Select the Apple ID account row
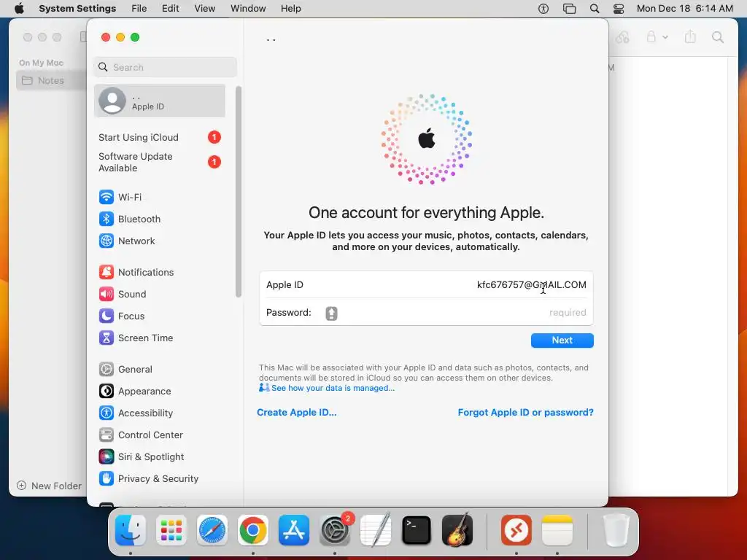The width and height of the screenshot is (747, 560). (x=160, y=101)
